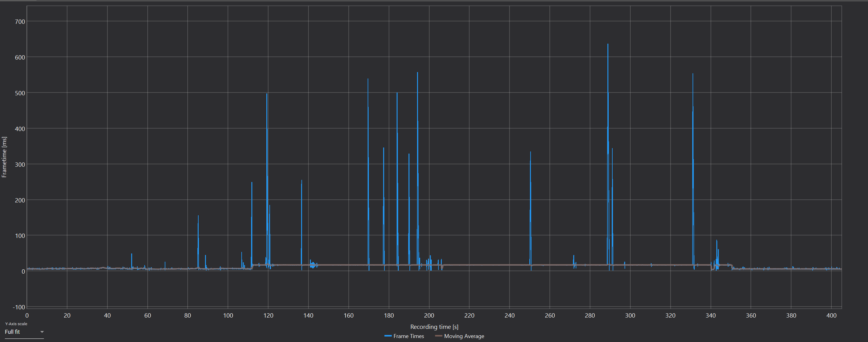Image resolution: width=868 pixels, height=342 pixels.
Task: Click the Frametime [ms] axis title
Action: pos(4,157)
